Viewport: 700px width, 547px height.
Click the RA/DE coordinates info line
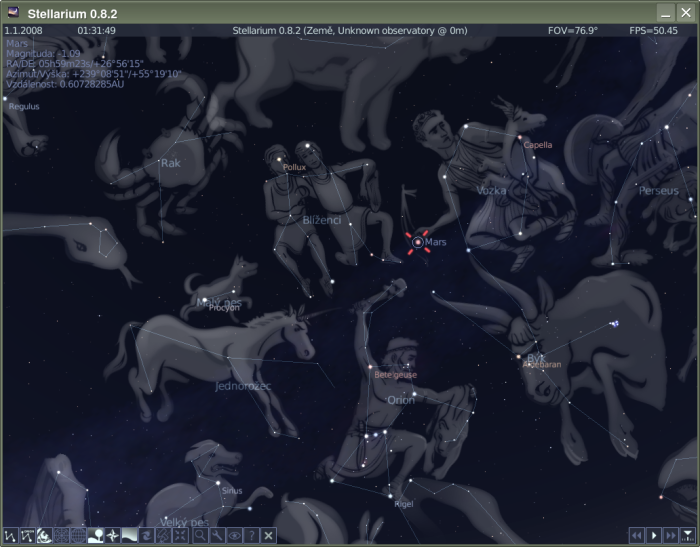click(75, 63)
